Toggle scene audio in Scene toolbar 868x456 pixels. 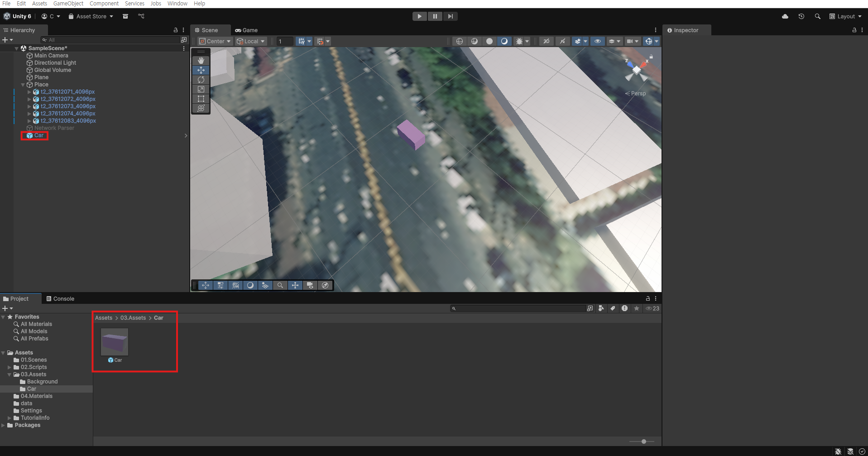(x=562, y=41)
